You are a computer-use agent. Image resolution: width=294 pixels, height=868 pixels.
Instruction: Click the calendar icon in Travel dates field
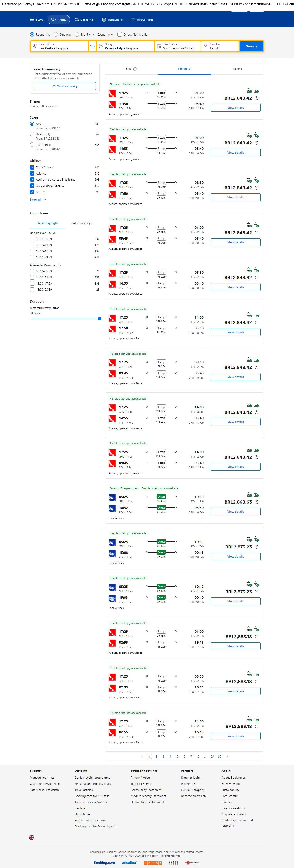click(159, 46)
